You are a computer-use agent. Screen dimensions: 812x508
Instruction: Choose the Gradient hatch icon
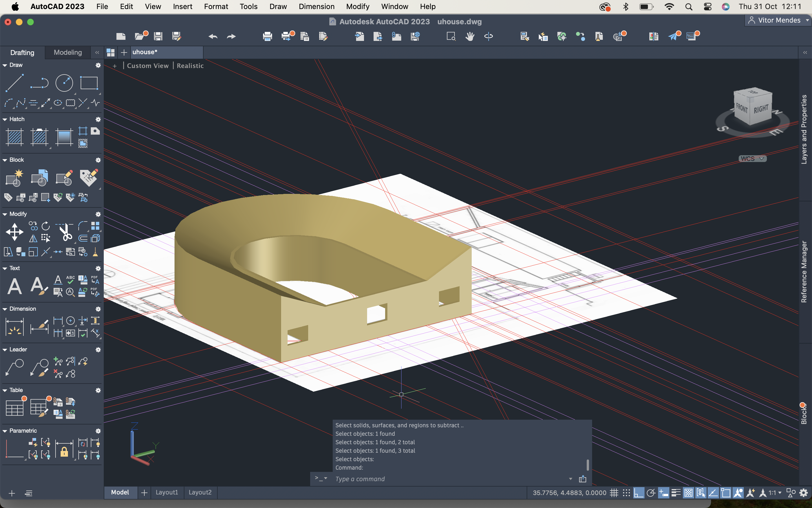[x=64, y=137]
